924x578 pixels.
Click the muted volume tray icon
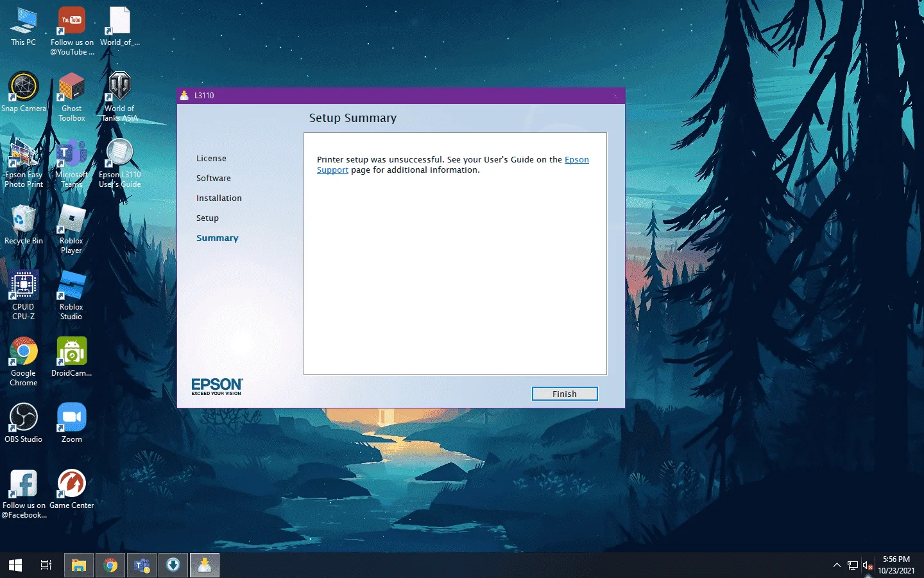(868, 565)
